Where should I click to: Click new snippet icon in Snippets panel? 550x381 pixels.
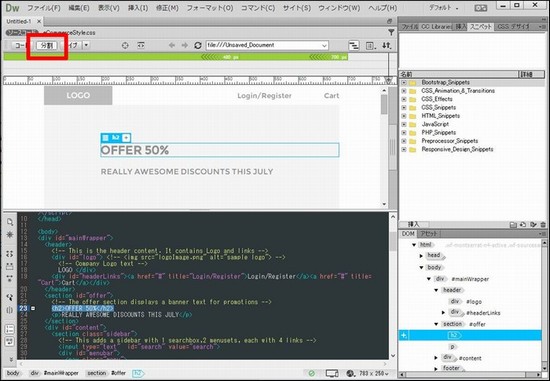(523, 225)
